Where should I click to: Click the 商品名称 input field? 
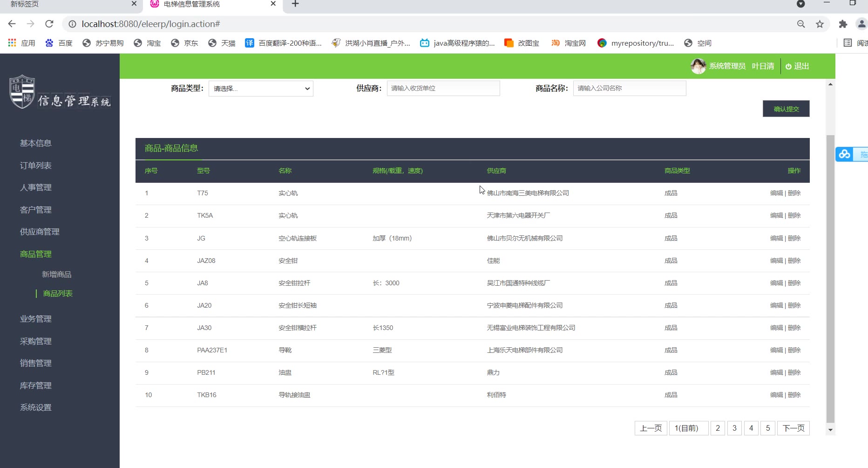(630, 88)
